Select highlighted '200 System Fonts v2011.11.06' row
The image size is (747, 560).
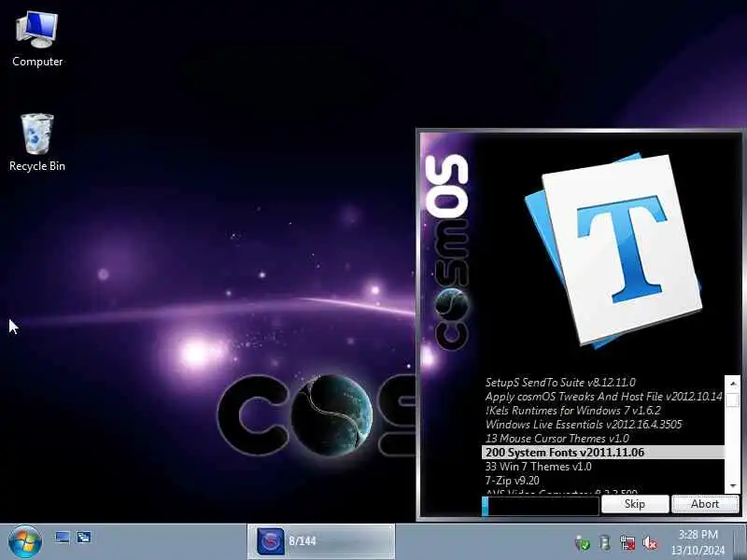(x=602, y=453)
